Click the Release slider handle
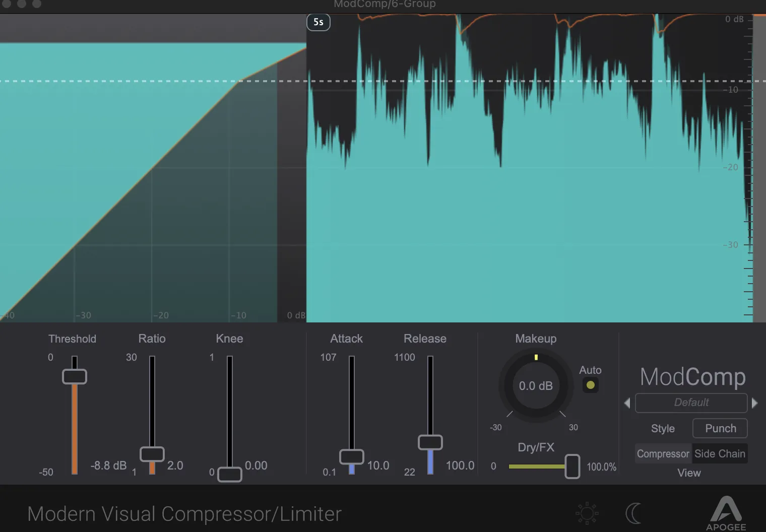766x532 pixels. coord(430,442)
